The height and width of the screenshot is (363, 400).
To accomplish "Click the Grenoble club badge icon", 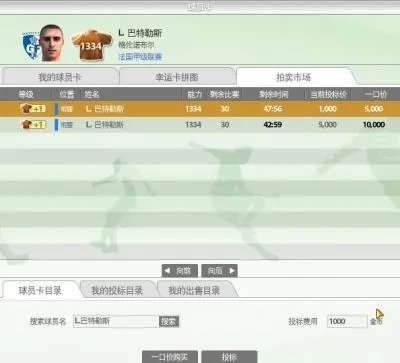I will (x=32, y=46).
